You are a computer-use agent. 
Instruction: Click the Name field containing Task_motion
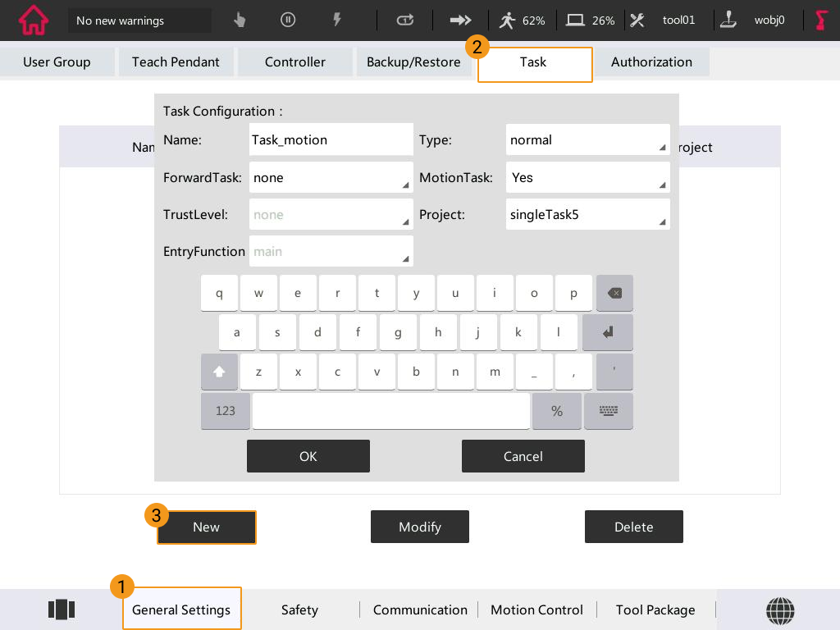tap(331, 140)
